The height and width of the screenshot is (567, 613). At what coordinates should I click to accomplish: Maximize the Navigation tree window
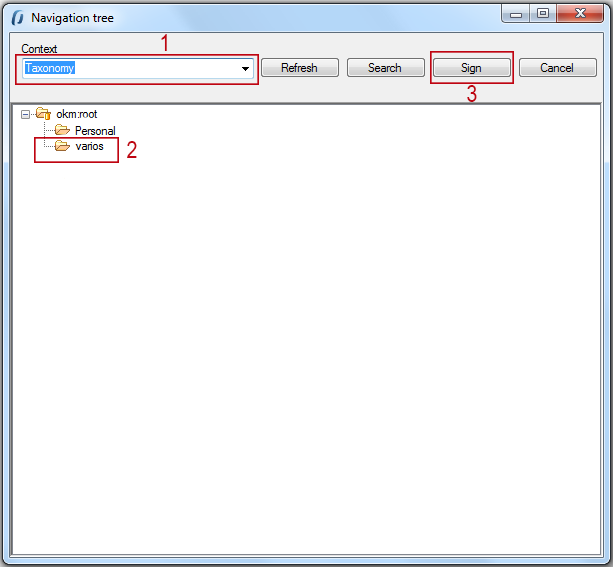[x=543, y=14]
